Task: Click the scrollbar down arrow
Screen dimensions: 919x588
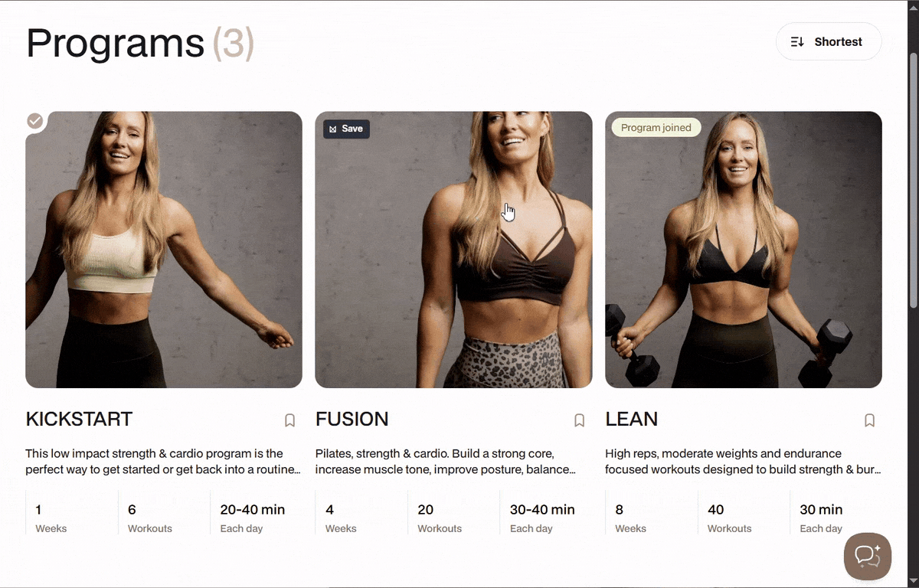Action: (x=913, y=580)
